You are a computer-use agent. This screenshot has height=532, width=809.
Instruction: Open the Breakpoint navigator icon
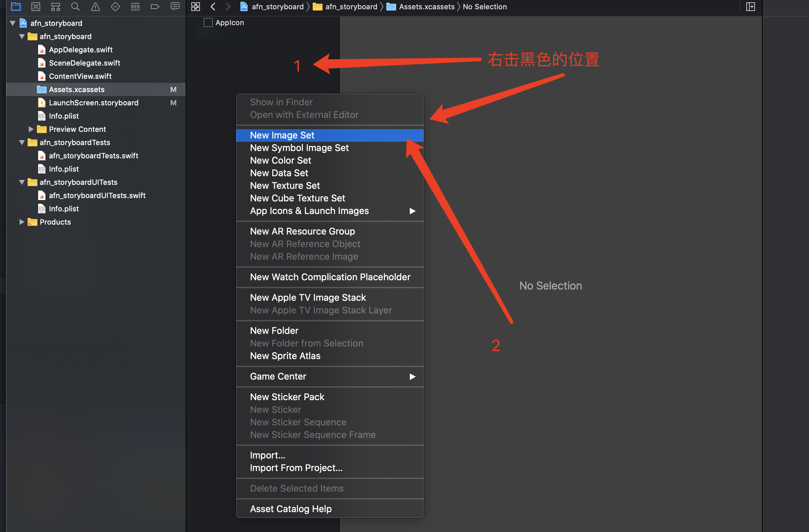click(x=155, y=6)
